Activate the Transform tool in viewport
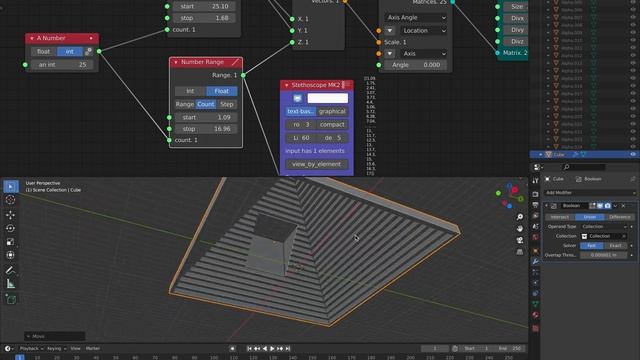This screenshot has width=640, height=360. (x=11, y=255)
